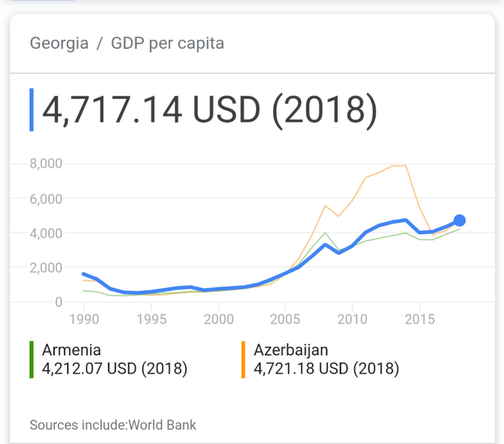The width and height of the screenshot is (504, 444).
Task: Click the Georgia breadcrumb link
Action: pyautogui.click(x=59, y=43)
